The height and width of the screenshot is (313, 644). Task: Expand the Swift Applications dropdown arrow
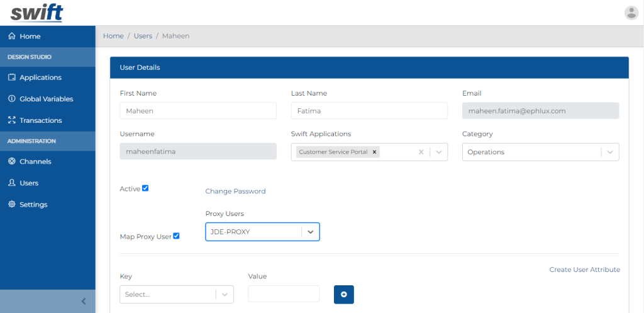pos(438,152)
